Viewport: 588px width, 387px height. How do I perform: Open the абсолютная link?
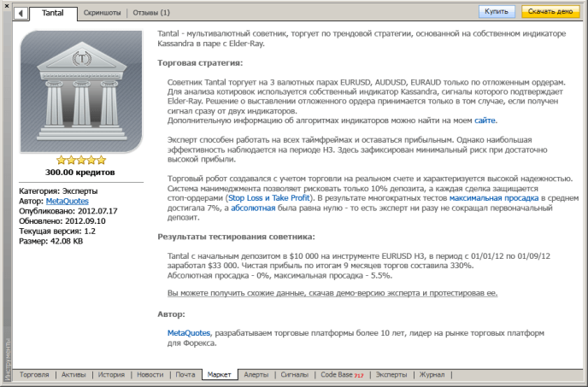pos(253,208)
